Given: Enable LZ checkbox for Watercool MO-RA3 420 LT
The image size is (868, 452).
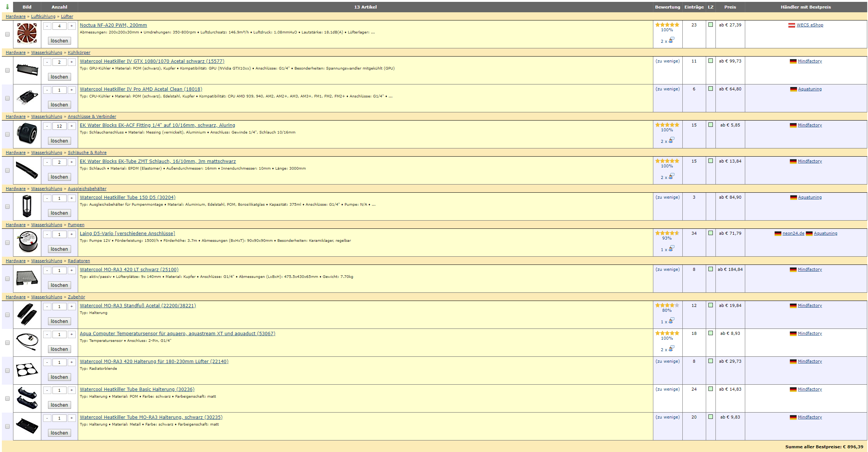Looking at the screenshot, I should (711, 269).
